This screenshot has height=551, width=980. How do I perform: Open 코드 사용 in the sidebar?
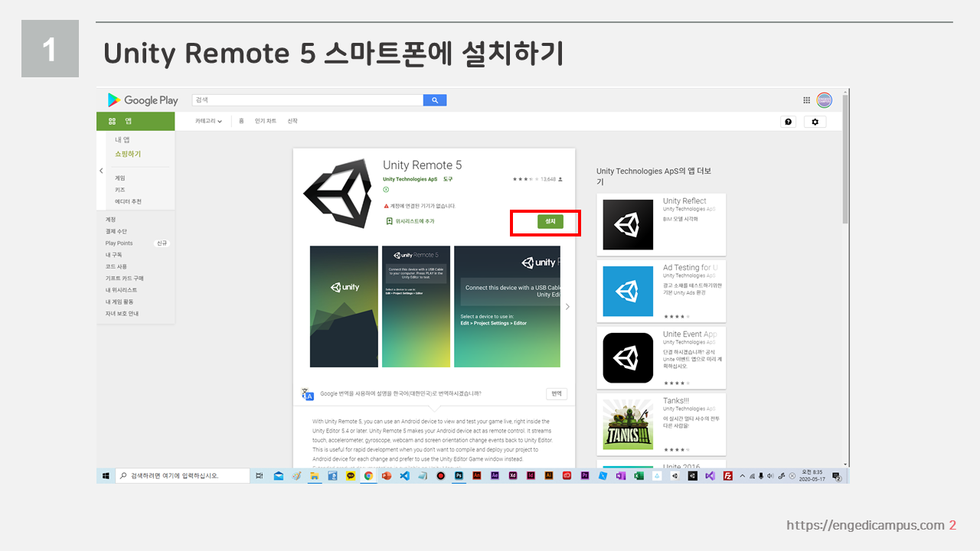(x=116, y=266)
